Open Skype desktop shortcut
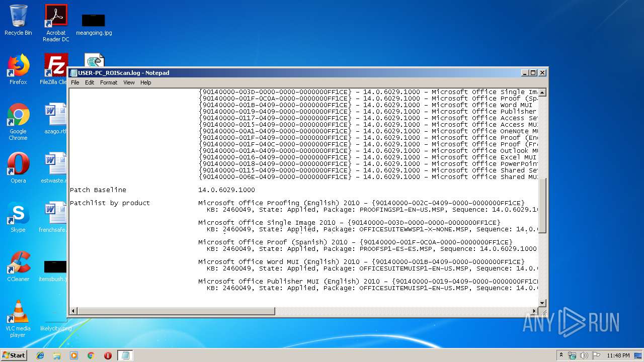This screenshot has width=644, height=362. (x=18, y=217)
